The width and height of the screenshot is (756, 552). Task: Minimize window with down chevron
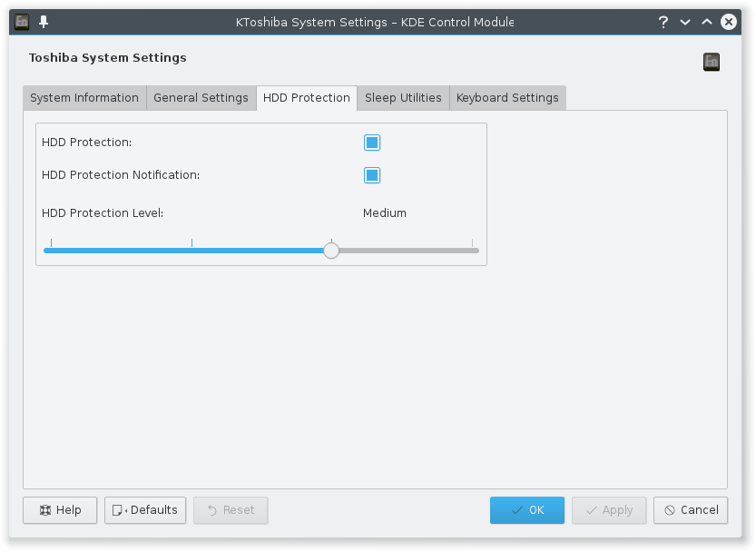pos(685,22)
